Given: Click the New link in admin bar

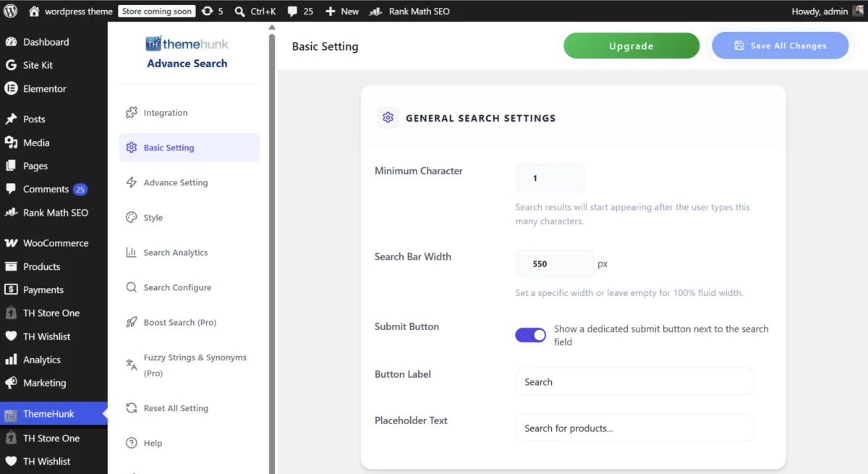Looking at the screenshot, I should [x=349, y=12].
